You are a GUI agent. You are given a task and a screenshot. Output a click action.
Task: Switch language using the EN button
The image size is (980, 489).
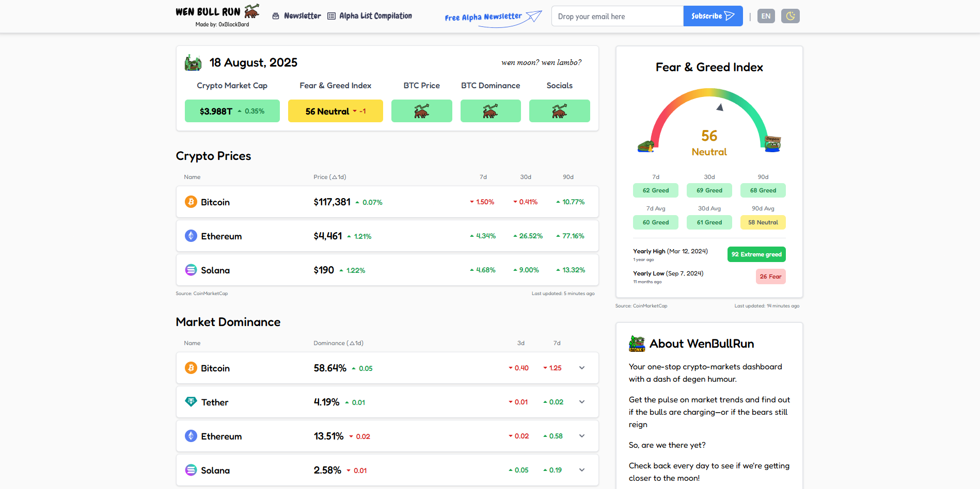[x=766, y=16]
